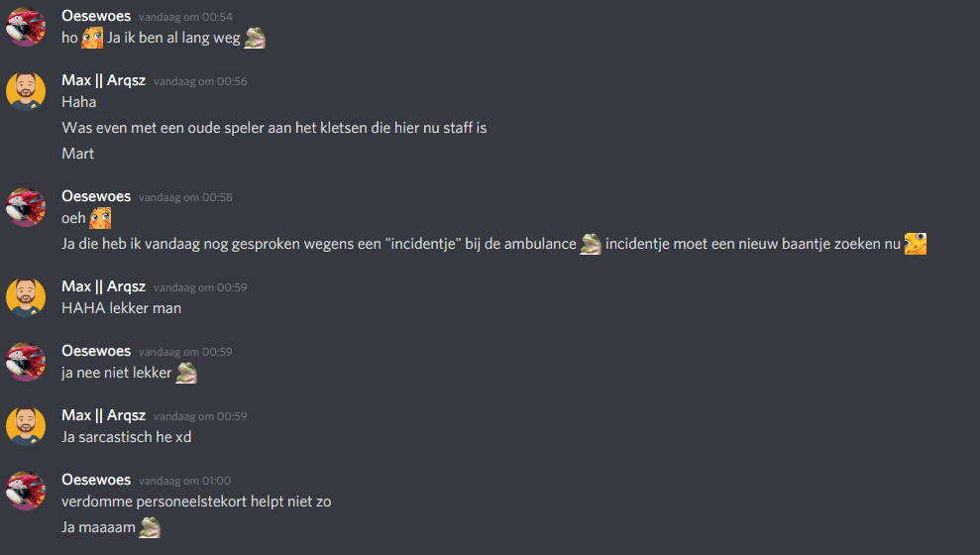Viewport: 980px width, 555px height.
Task: Click the orange cat emoji after "ho"
Action: click(92, 38)
